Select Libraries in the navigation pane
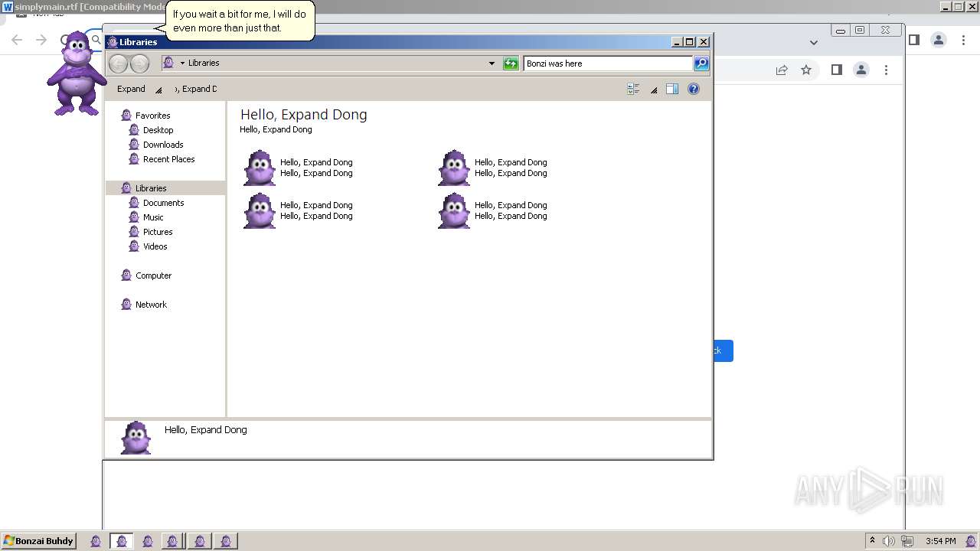Viewport: 980px width, 551px height. click(151, 188)
